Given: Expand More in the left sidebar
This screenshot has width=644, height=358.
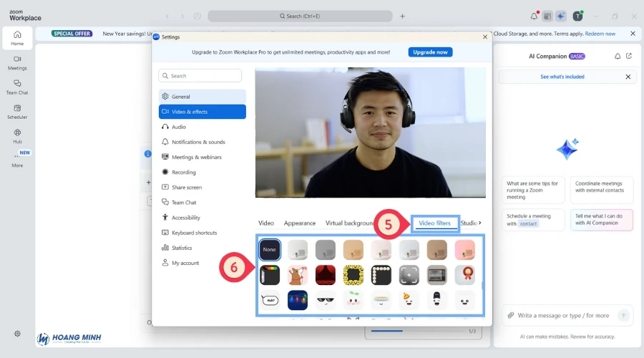Looking at the screenshot, I should [x=17, y=159].
